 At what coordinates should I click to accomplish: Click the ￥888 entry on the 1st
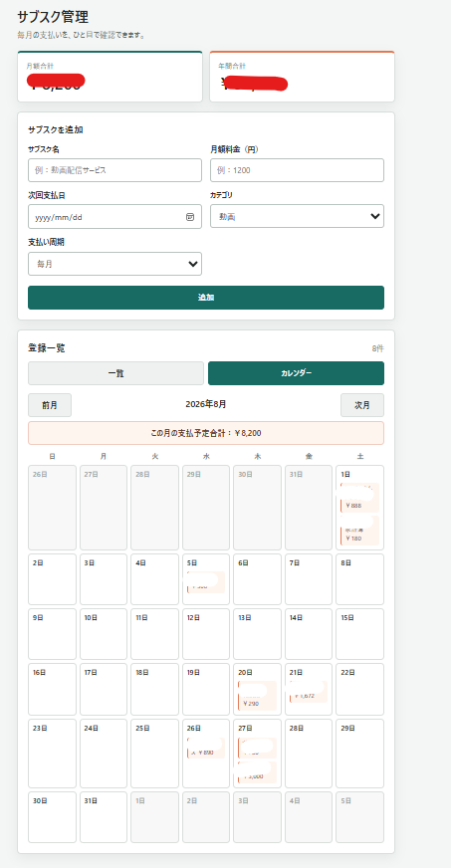[x=359, y=498]
